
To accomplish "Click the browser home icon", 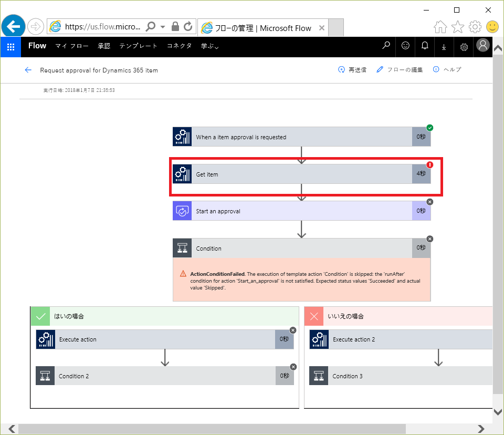I will tap(440, 27).
